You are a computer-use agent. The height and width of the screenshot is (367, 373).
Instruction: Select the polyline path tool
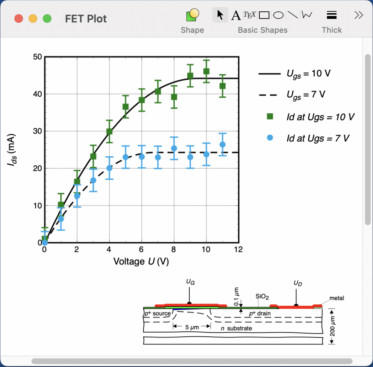(307, 15)
